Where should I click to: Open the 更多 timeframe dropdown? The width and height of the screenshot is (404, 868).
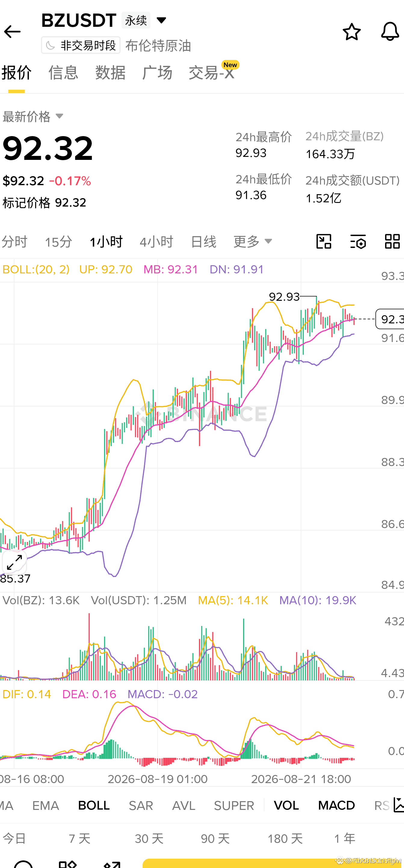pyautogui.click(x=252, y=241)
